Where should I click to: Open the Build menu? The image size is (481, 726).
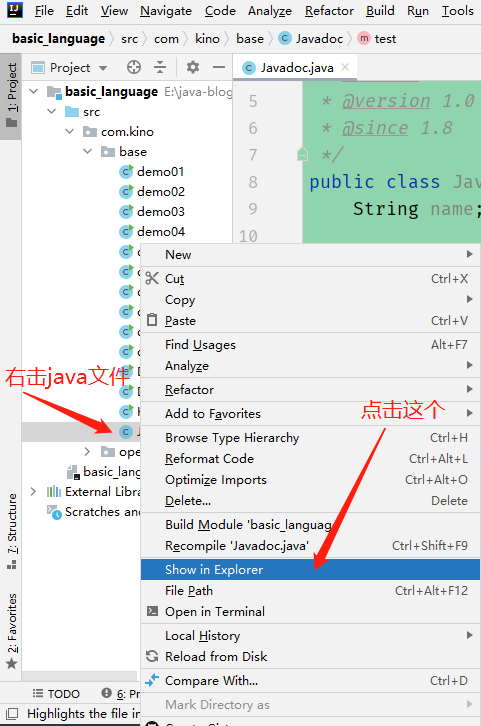(380, 11)
